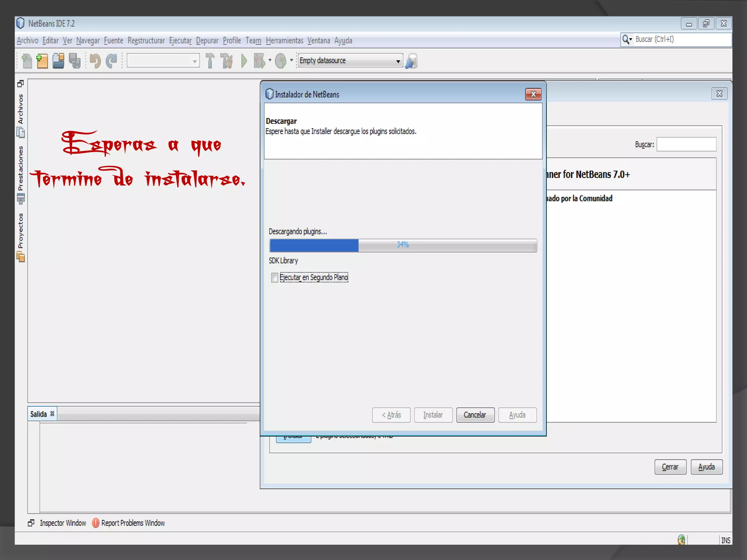Click the green Run Project arrow
The width and height of the screenshot is (747, 560).
244,61
